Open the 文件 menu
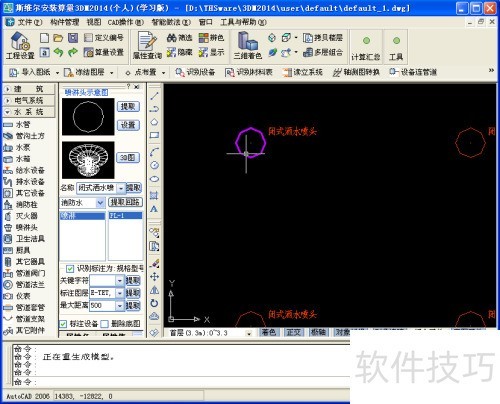 (x=29, y=22)
